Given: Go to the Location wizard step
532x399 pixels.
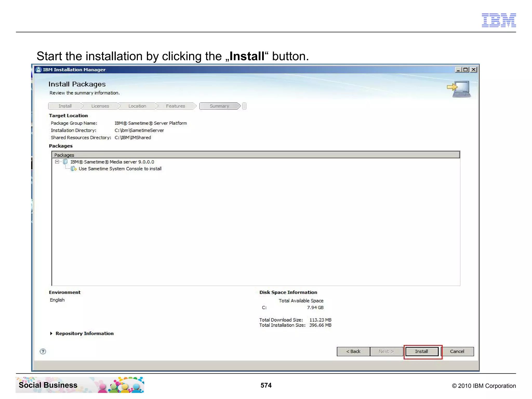Looking at the screenshot, I should coord(137,106).
